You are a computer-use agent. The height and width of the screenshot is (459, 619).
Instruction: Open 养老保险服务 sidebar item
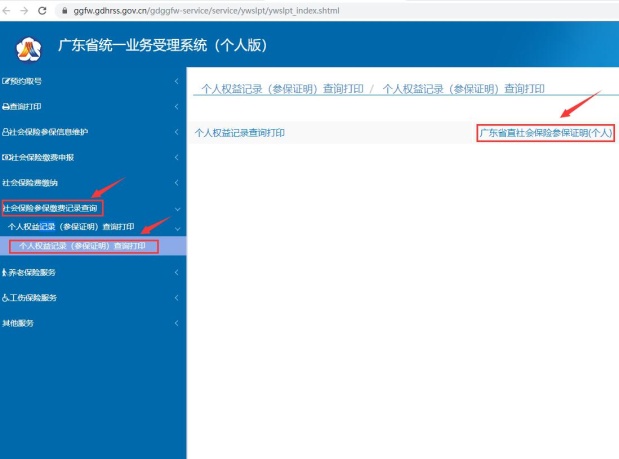pos(30,272)
